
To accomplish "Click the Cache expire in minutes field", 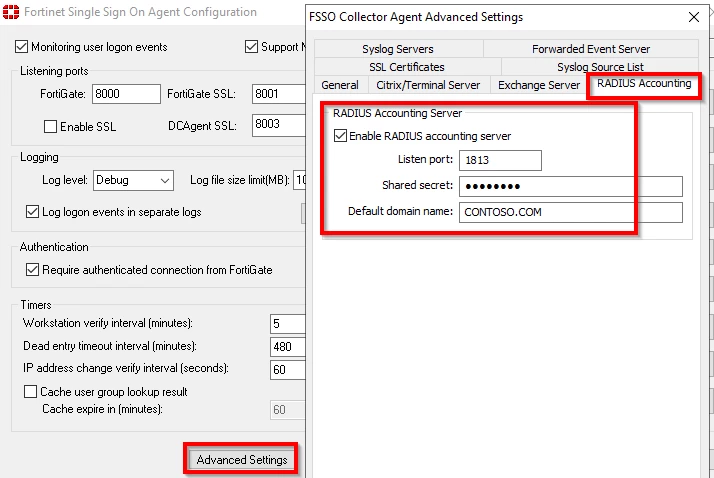I will tap(287, 410).
